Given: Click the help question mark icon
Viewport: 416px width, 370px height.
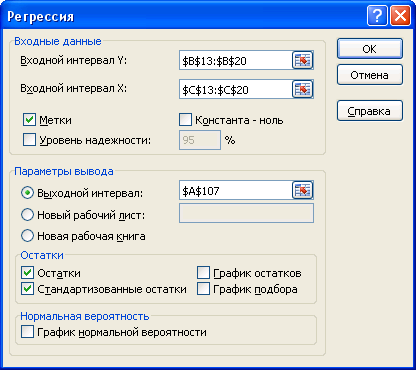Looking at the screenshot, I should click(377, 15).
